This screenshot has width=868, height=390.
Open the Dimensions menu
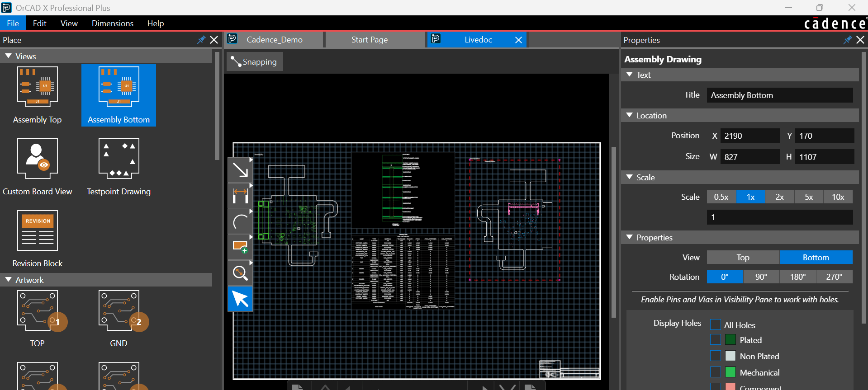(x=113, y=23)
